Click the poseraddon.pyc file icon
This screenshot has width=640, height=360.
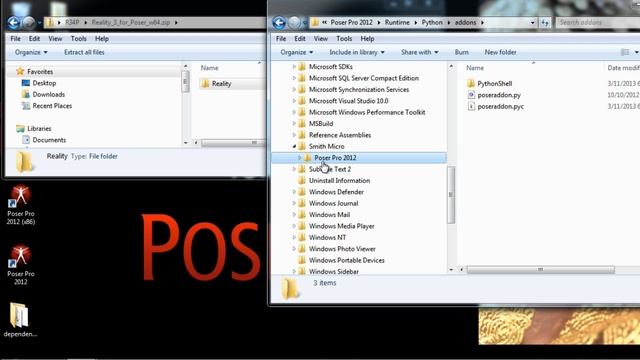(471, 106)
